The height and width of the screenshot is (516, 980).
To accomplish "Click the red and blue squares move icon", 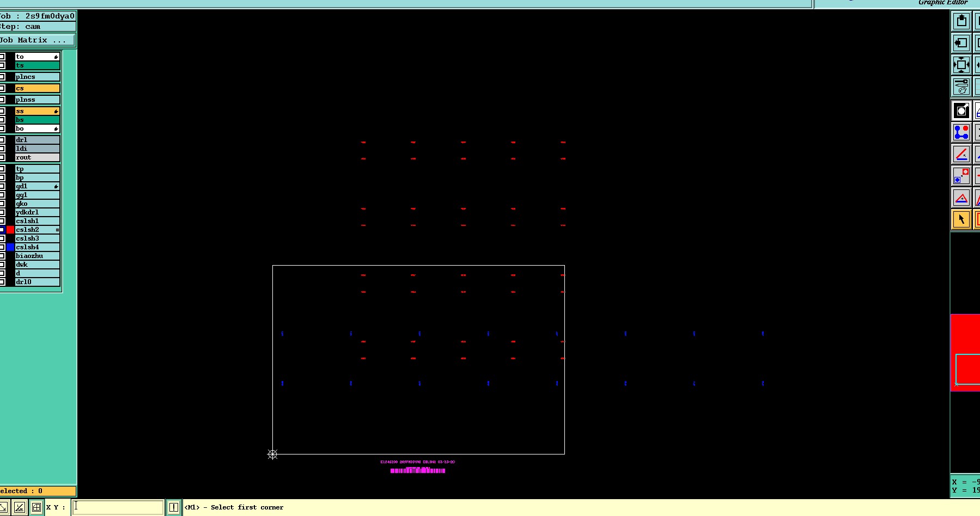I will click(x=961, y=176).
